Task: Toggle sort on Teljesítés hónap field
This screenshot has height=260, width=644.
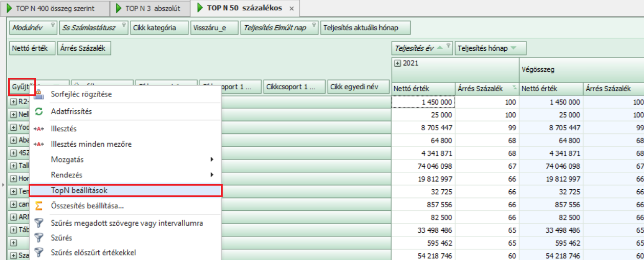Action: coord(490,48)
